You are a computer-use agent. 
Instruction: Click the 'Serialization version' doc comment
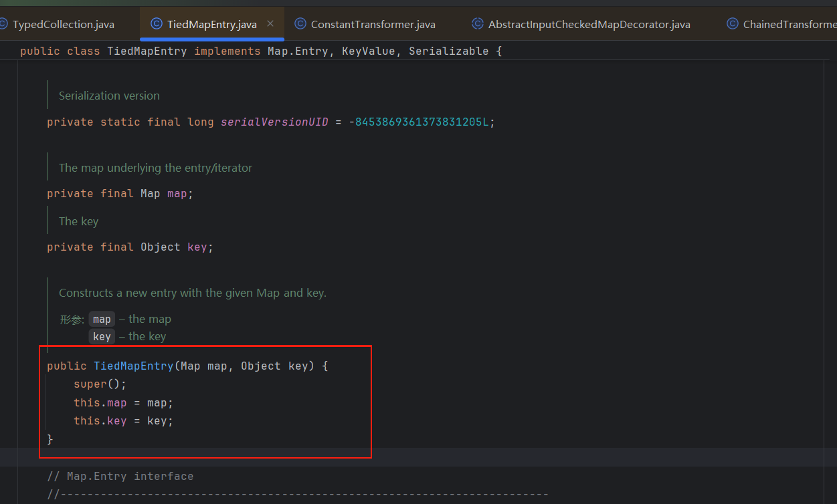tap(109, 96)
